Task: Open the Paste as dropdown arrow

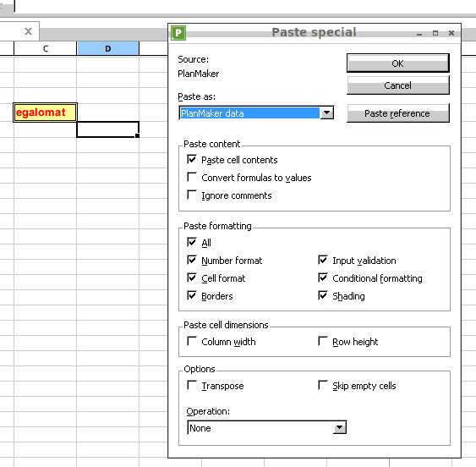Action: pyautogui.click(x=327, y=113)
